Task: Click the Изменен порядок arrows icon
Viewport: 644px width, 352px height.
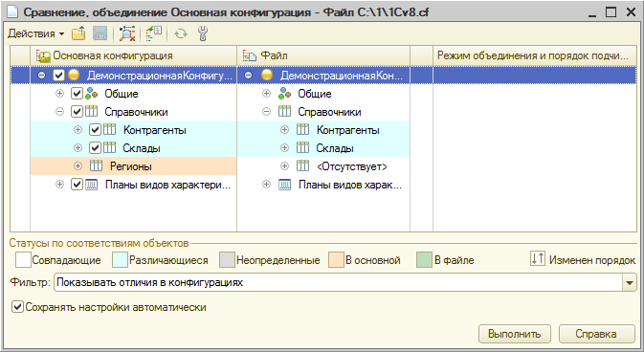Action: click(x=537, y=259)
